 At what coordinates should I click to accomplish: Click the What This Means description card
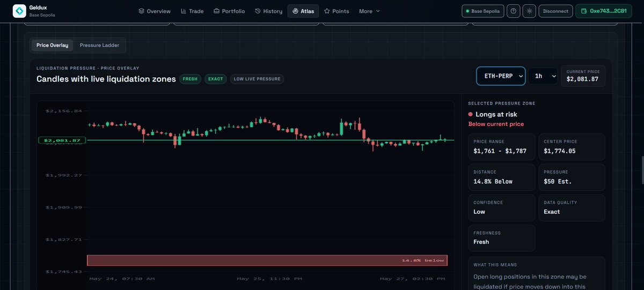point(537,273)
